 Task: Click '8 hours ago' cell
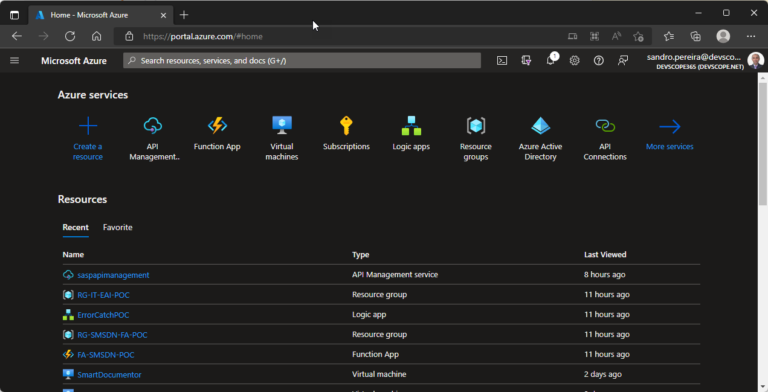(604, 275)
